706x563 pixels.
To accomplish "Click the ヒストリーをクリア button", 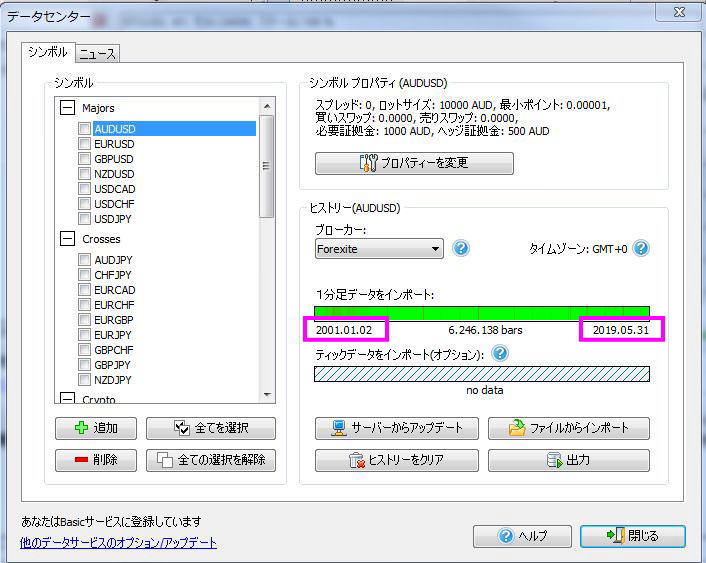I will [x=397, y=460].
